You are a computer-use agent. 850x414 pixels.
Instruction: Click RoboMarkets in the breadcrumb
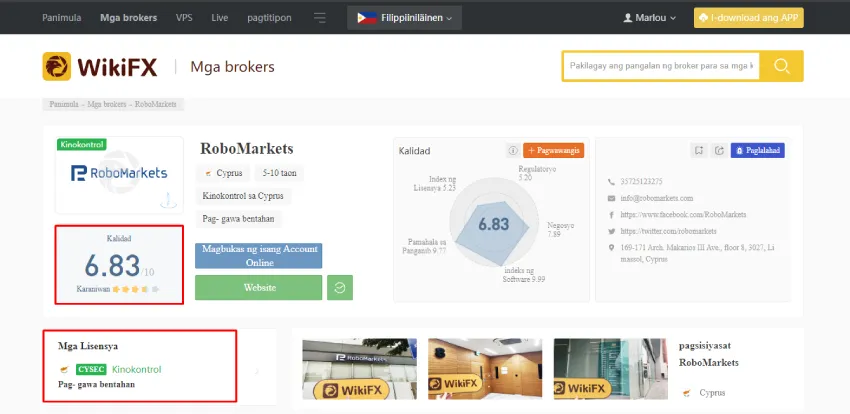pyautogui.click(x=156, y=104)
